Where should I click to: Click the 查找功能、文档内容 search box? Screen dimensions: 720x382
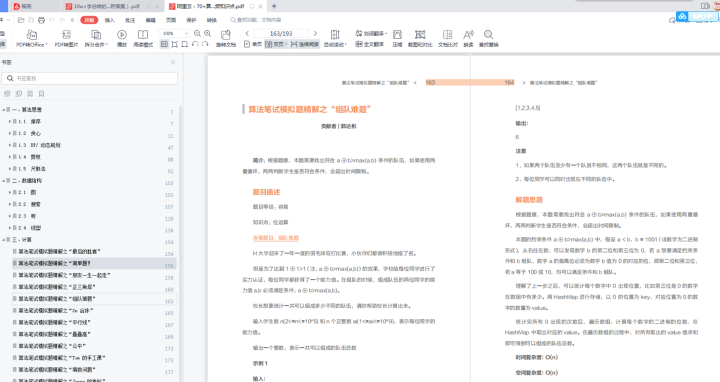point(256,20)
